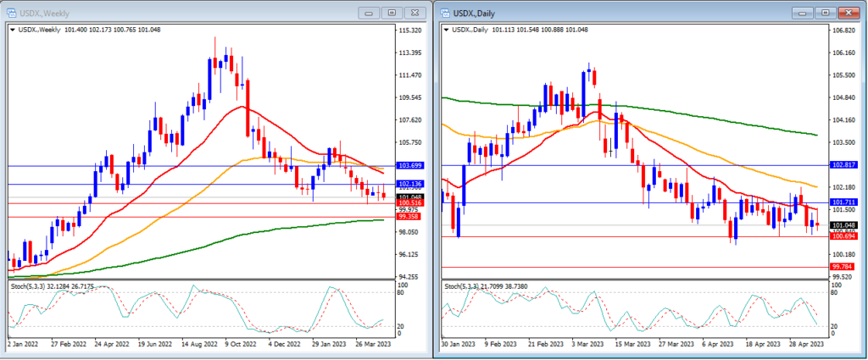
Task: Click the USDX Weekly window chart icon
Action: point(10,13)
